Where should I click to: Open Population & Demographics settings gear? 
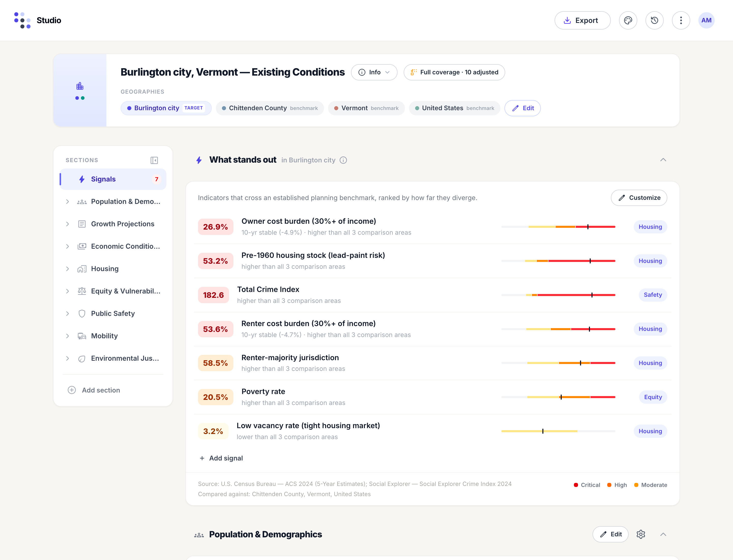coord(641,534)
